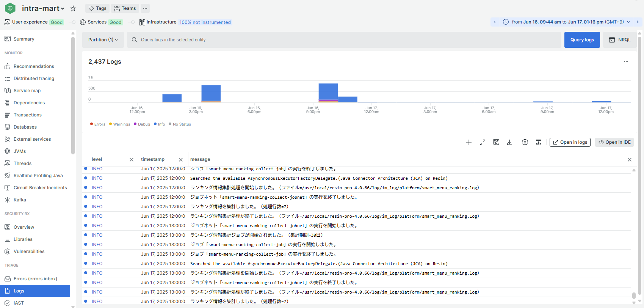
Task: Click the IAST sidebar icon
Action: point(7,303)
